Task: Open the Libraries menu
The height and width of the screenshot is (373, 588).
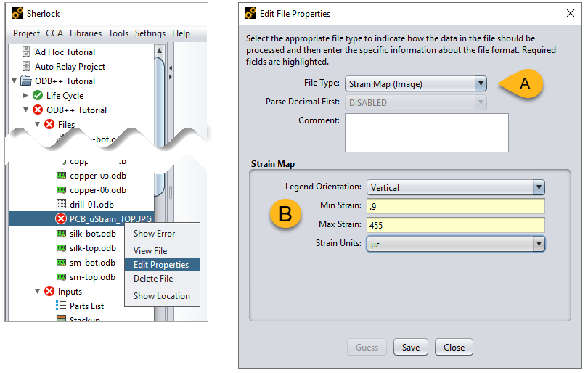Action: [86, 33]
